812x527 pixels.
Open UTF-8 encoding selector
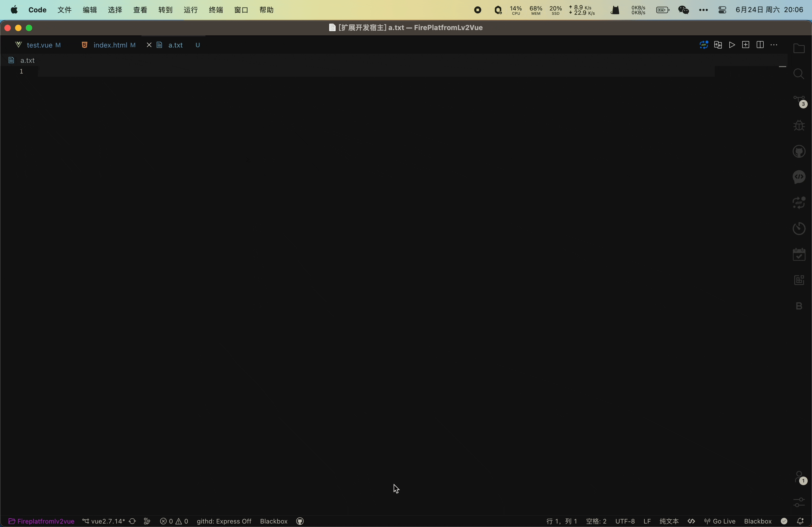pos(625,521)
